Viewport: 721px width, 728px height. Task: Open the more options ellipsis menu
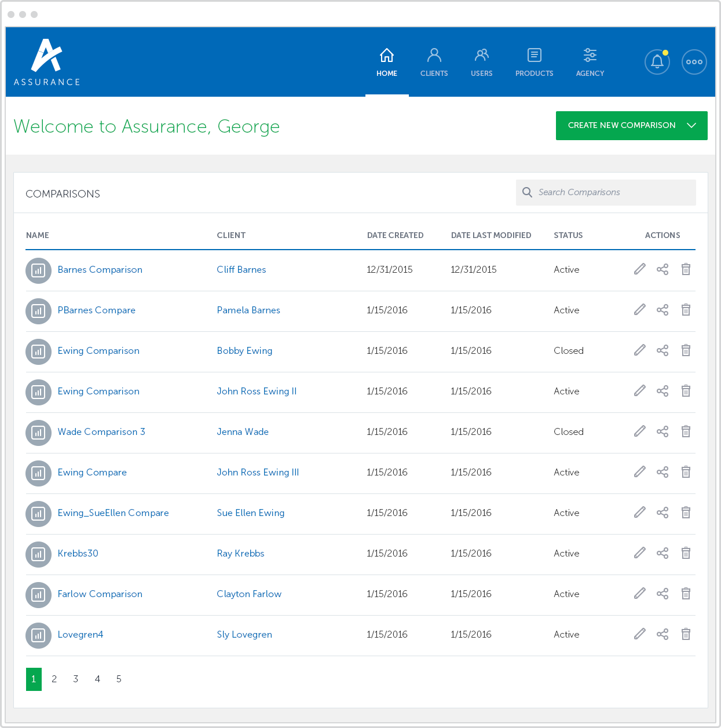[694, 61]
